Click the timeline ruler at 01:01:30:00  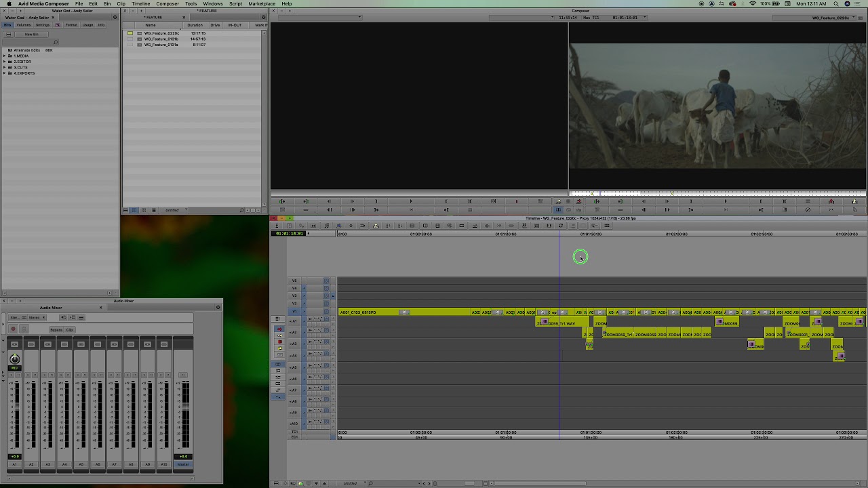coord(591,234)
